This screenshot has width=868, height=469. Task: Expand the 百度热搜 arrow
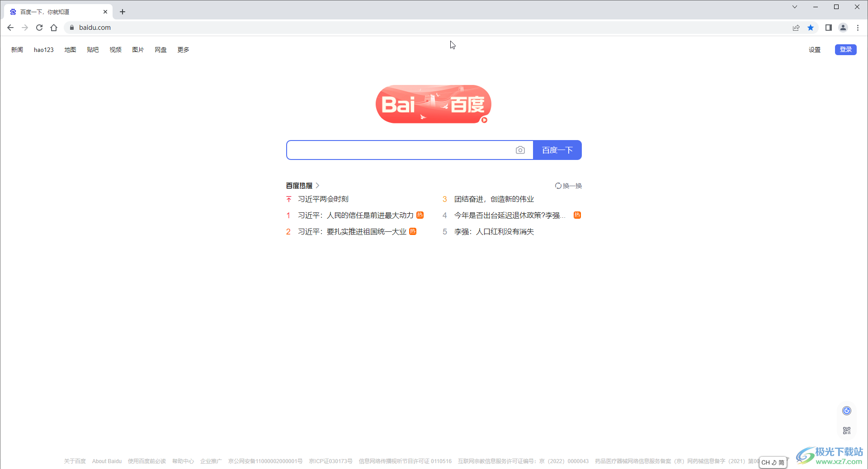(318, 185)
